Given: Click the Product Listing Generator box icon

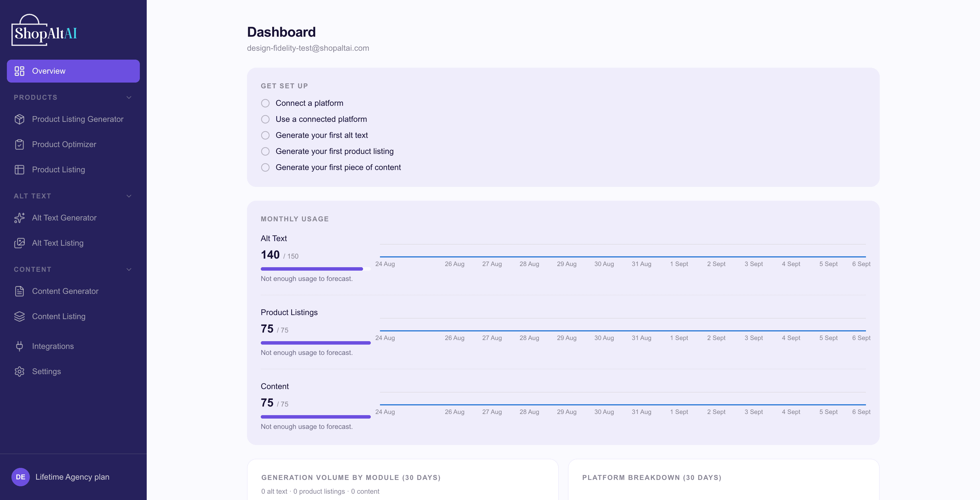Looking at the screenshot, I should pos(19,120).
